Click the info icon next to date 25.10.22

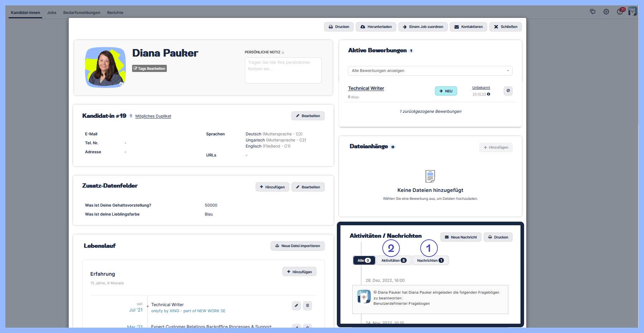coord(489,95)
